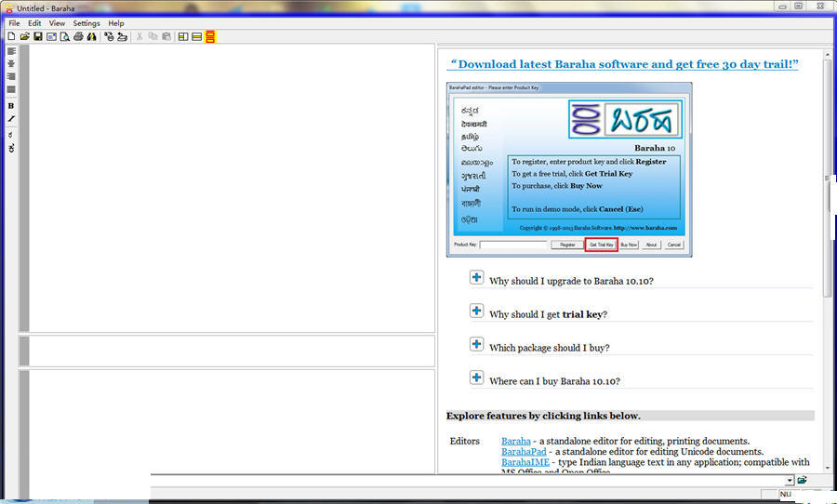
Task: Create a new document from the toolbar
Action: click(11, 36)
